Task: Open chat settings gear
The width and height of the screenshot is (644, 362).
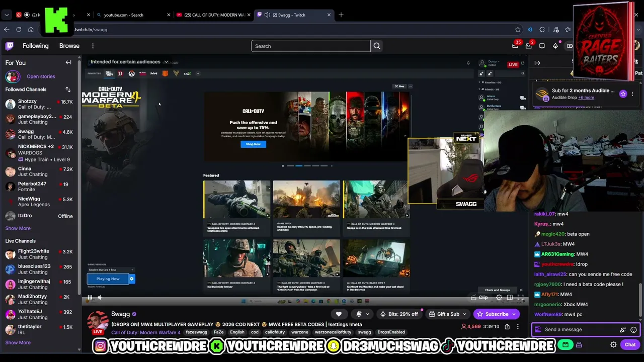Action: coord(613,345)
